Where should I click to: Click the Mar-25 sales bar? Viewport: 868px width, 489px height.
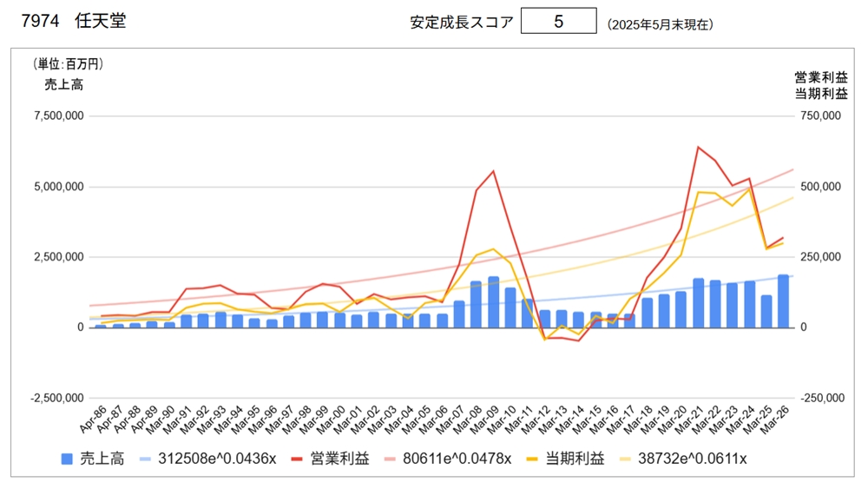766,311
